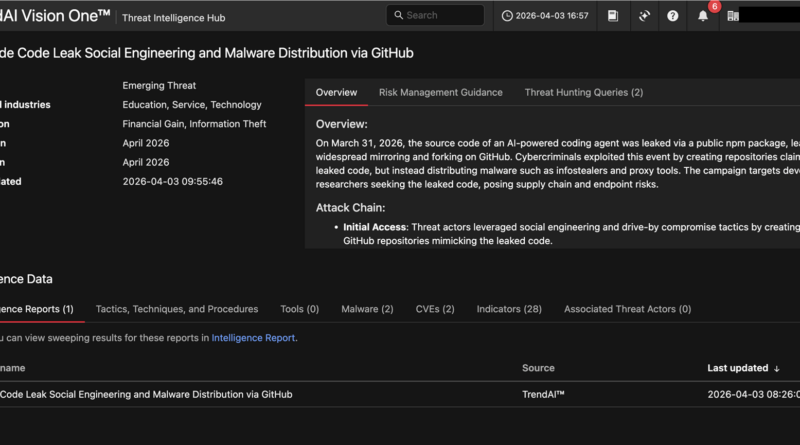Viewport: 800px width, 445px height.
Task: Sort by Last updated arrow icon
Action: 777,368
